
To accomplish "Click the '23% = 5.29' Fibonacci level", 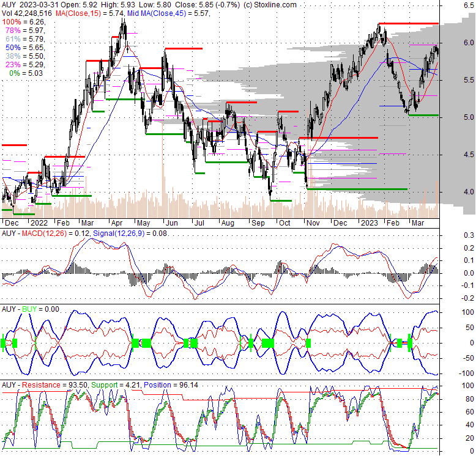I will coord(25,65).
